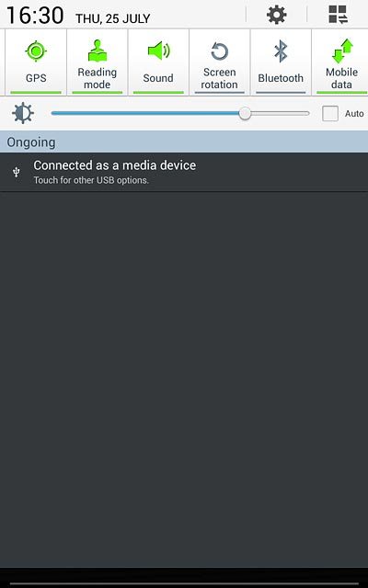Image resolution: width=368 pixels, height=588 pixels.
Task: Click the green GPS target icon
Action: pyautogui.click(x=36, y=51)
